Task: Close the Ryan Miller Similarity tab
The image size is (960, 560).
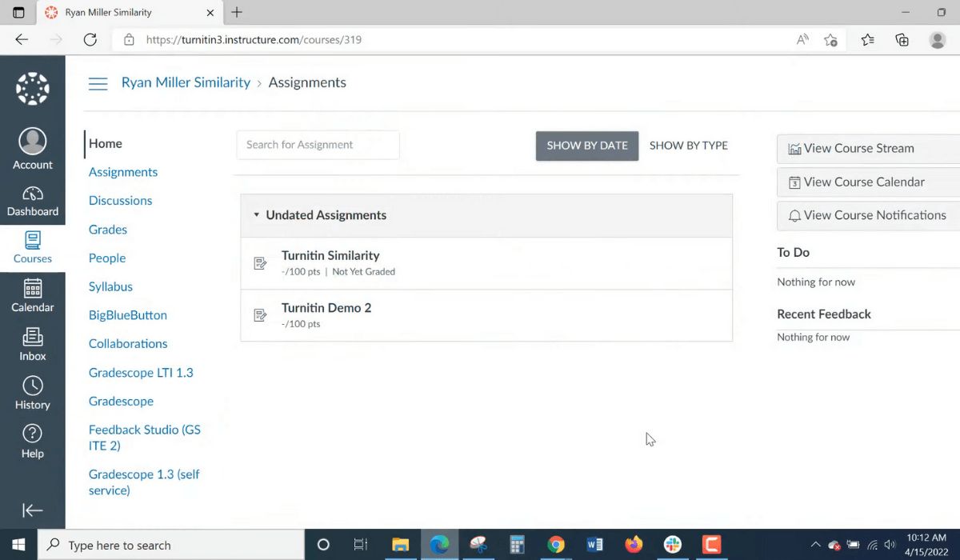Action: [x=210, y=13]
